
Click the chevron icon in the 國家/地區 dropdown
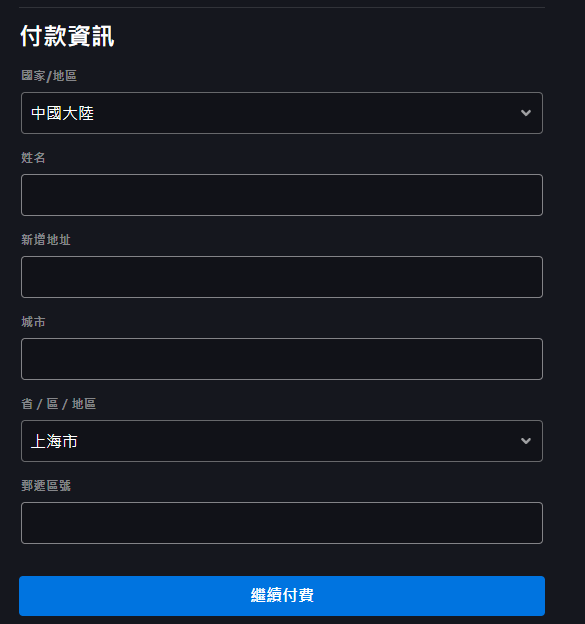pyautogui.click(x=526, y=113)
